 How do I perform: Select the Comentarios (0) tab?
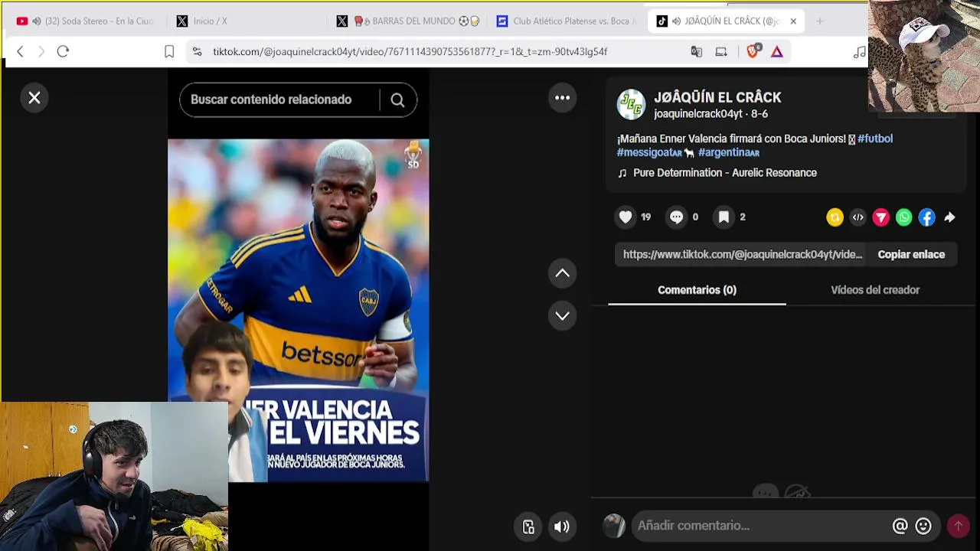[x=697, y=290]
